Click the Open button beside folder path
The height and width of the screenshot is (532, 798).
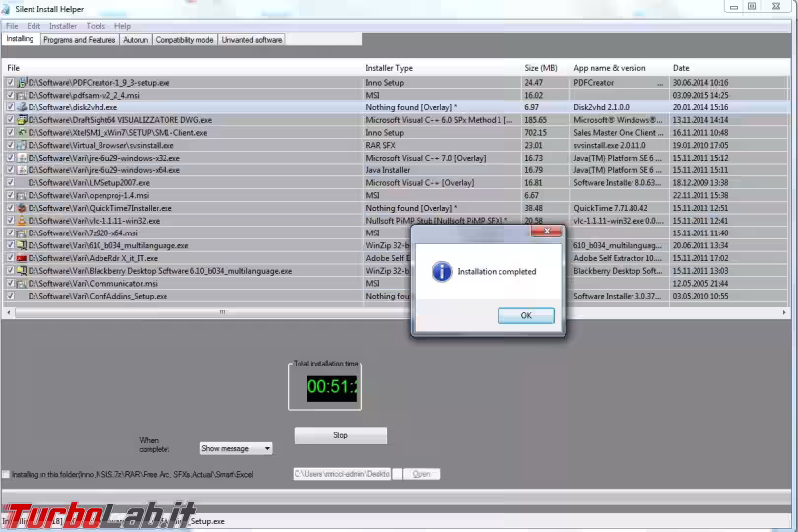422,474
